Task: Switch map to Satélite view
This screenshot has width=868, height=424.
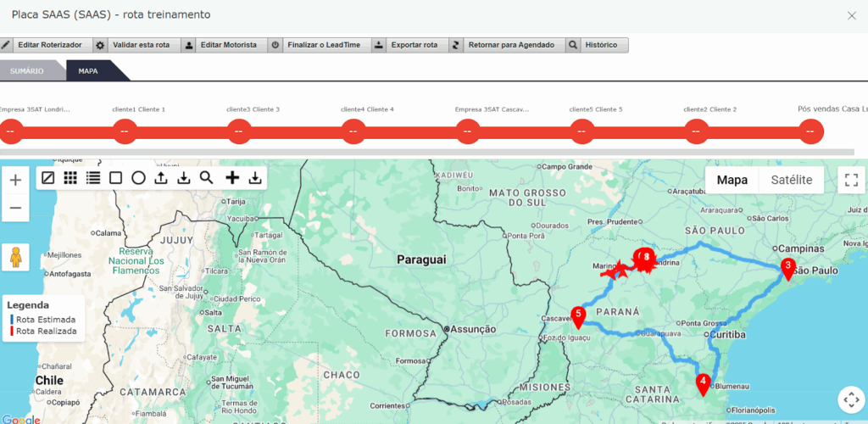Action: click(x=791, y=180)
